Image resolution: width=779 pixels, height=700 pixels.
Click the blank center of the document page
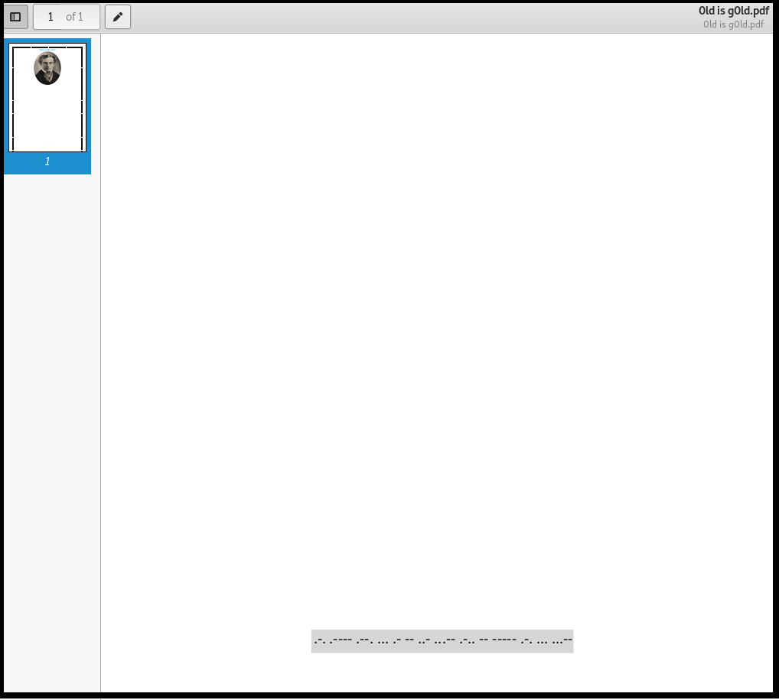436,344
